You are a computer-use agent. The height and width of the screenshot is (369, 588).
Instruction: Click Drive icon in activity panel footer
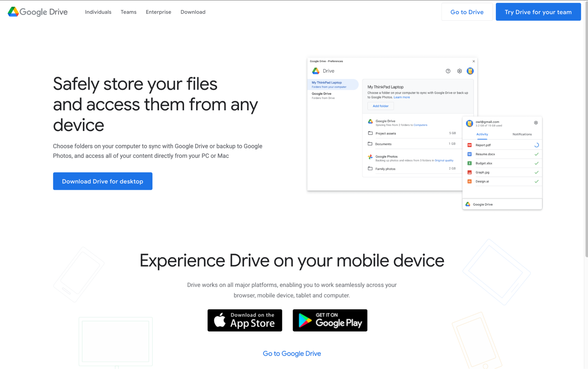(x=468, y=204)
